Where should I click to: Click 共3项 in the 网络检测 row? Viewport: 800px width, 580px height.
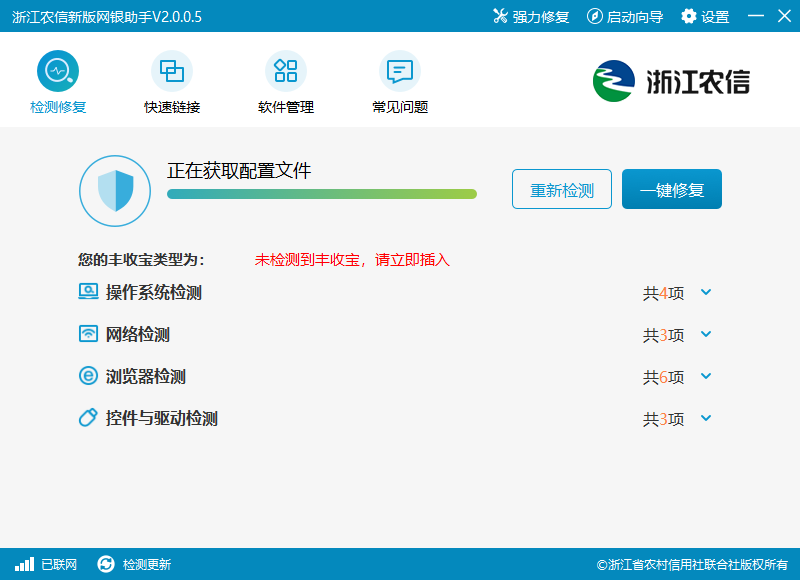point(663,335)
